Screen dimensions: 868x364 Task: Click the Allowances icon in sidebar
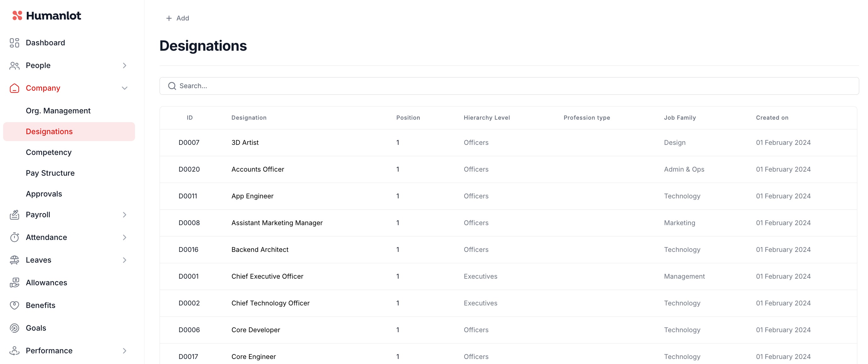[x=14, y=282]
